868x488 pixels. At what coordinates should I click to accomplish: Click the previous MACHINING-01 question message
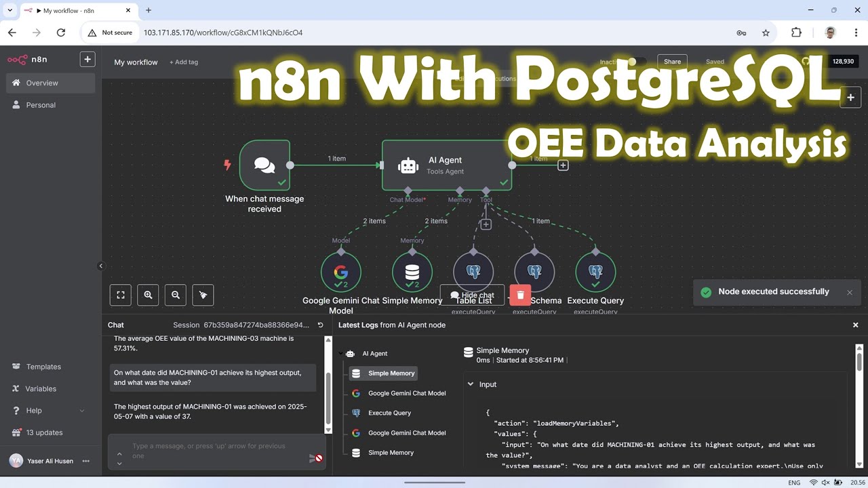[x=213, y=378]
